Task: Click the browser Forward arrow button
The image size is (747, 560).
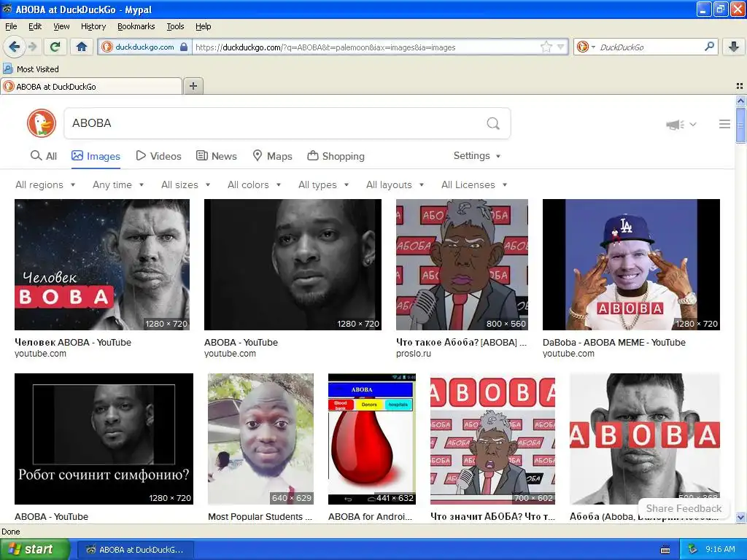Action: (32, 47)
